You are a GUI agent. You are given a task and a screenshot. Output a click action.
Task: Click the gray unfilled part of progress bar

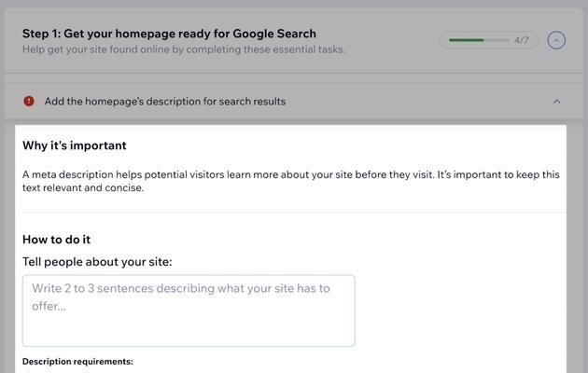coord(497,40)
